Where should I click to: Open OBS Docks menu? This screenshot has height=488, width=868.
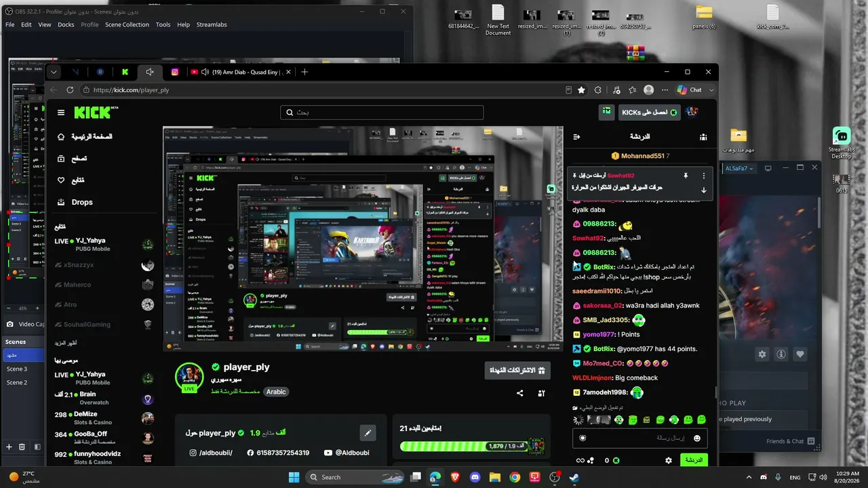[x=66, y=24]
